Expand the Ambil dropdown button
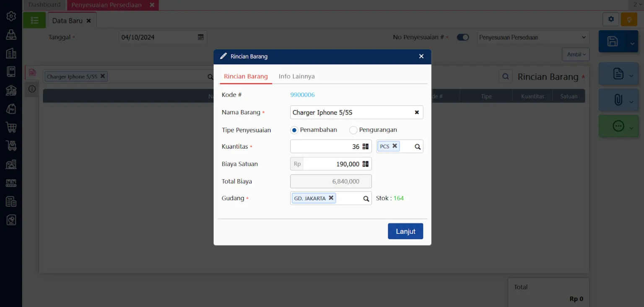644x307 pixels. tap(575, 54)
